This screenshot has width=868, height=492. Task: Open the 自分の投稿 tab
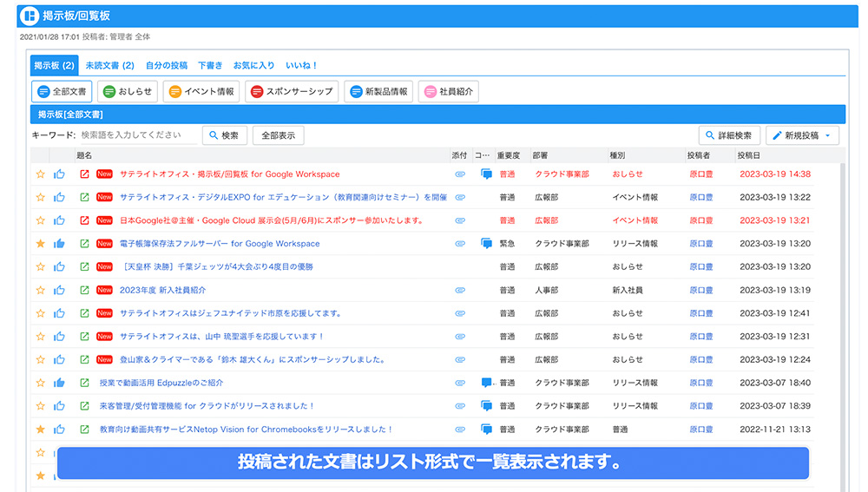(x=167, y=65)
